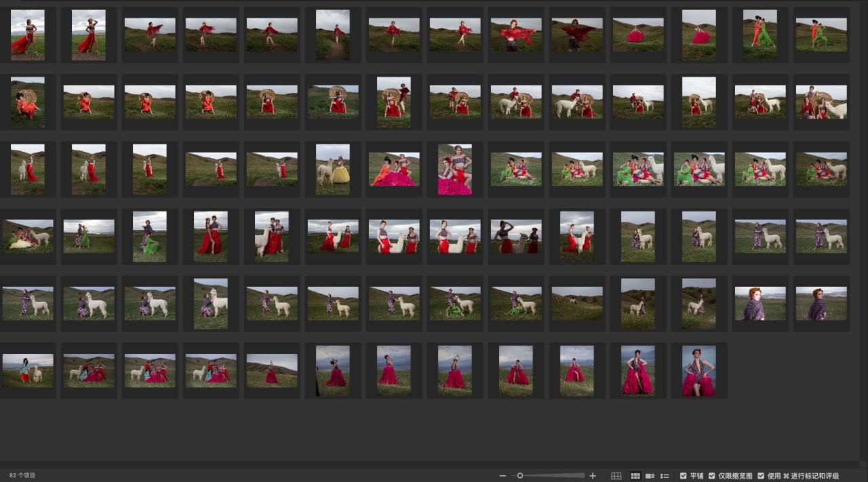Open the yellow dress with alpaca photo
This screenshot has height=482, width=868.
point(333,169)
